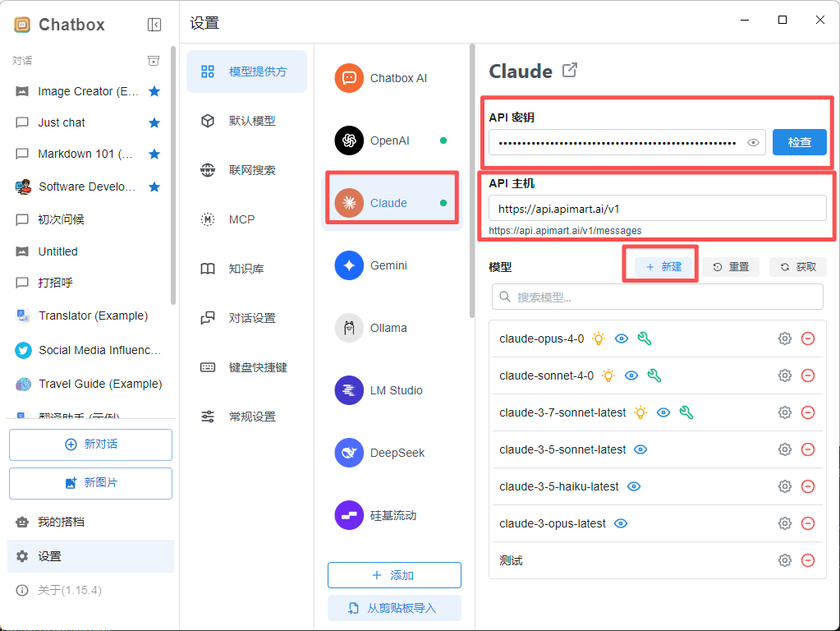Remove claude-3-5-sonnet-latest model
The width and height of the screenshot is (840, 631).
click(808, 449)
